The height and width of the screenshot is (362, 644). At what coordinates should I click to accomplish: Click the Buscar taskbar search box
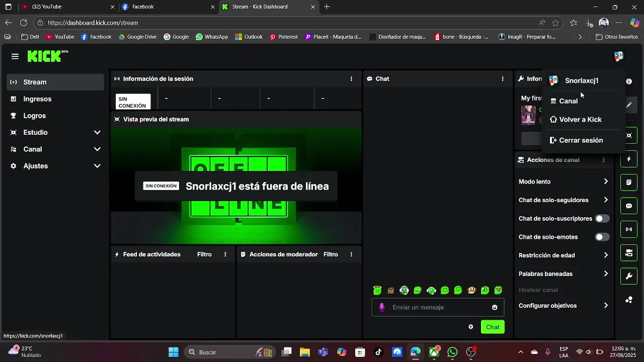click(x=230, y=352)
